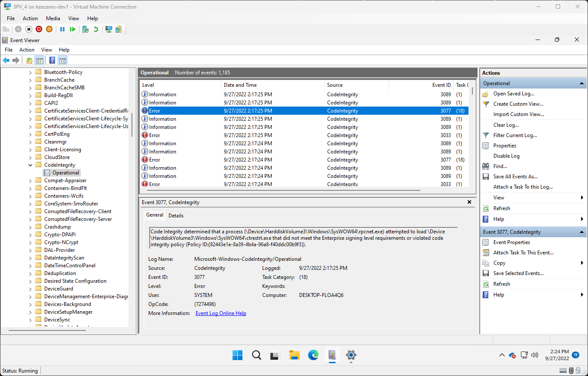This screenshot has width=588, height=376.
Task: Collapse the Operational section in Actions pane
Action: [x=582, y=83]
